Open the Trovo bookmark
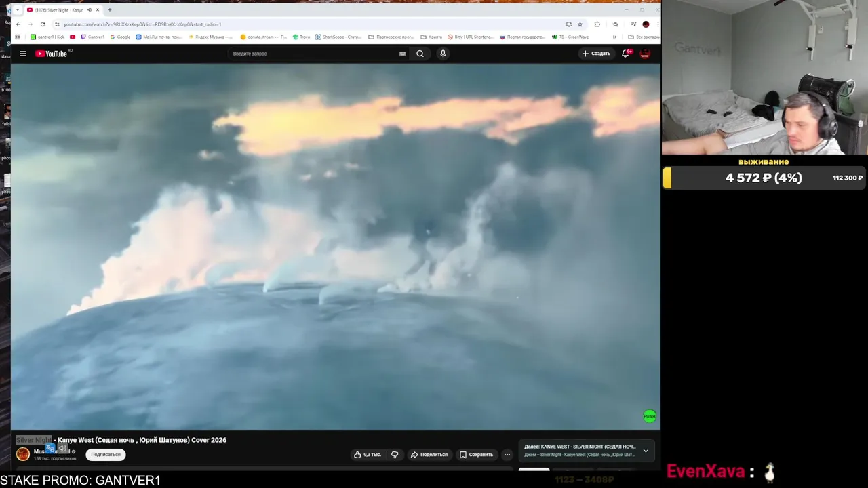The height and width of the screenshot is (488, 868). [301, 37]
